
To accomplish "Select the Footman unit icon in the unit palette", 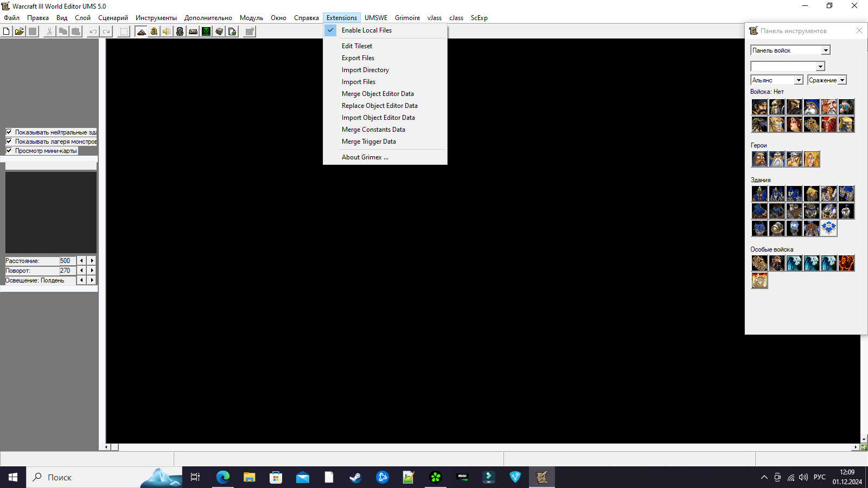I will click(777, 107).
